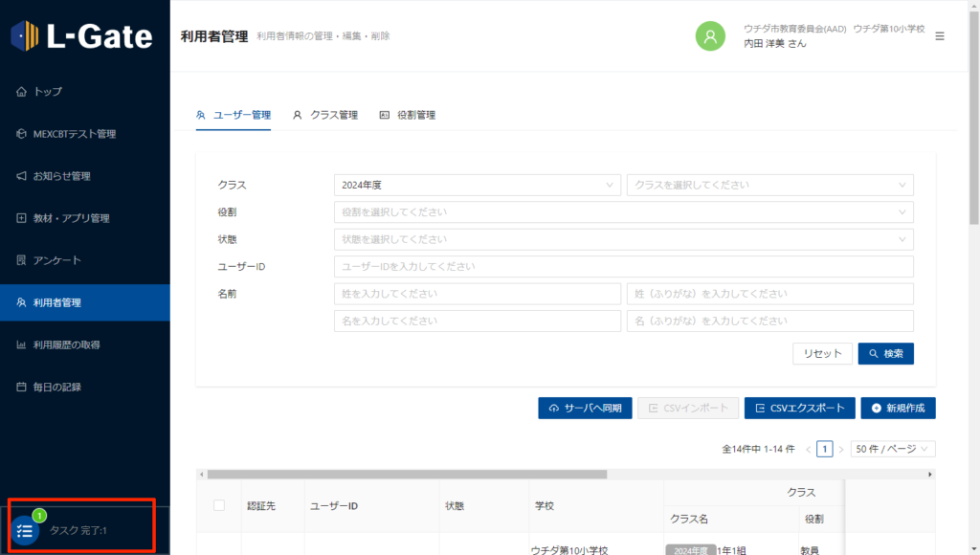Click the green user avatar icon
Image resolution: width=980 pixels, height=555 pixels.
coord(710,36)
